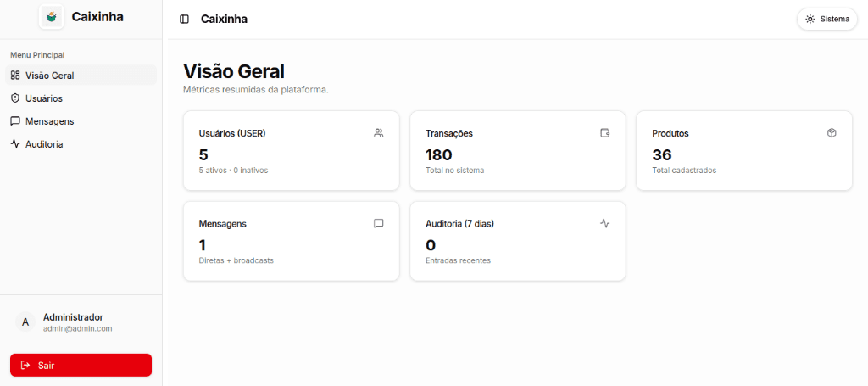Click 'Total cadastrados' text
Image resolution: width=868 pixels, height=386 pixels.
(684, 171)
